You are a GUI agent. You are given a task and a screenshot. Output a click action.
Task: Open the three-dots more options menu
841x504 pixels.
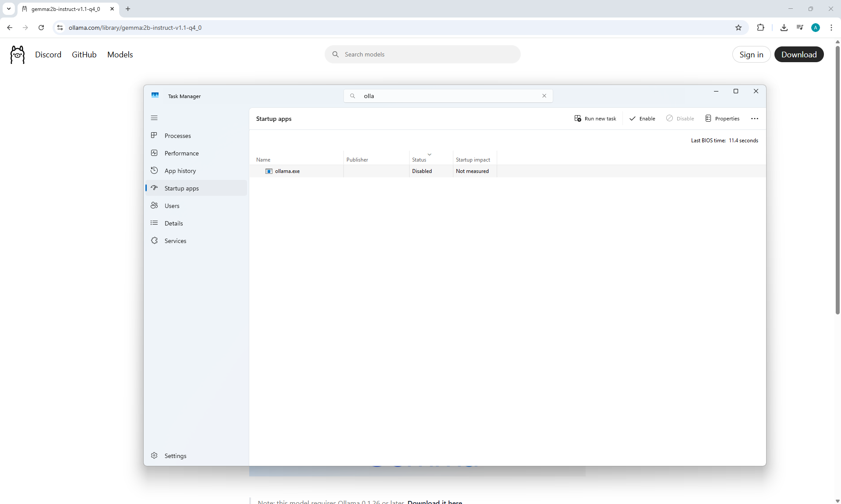pyautogui.click(x=754, y=119)
